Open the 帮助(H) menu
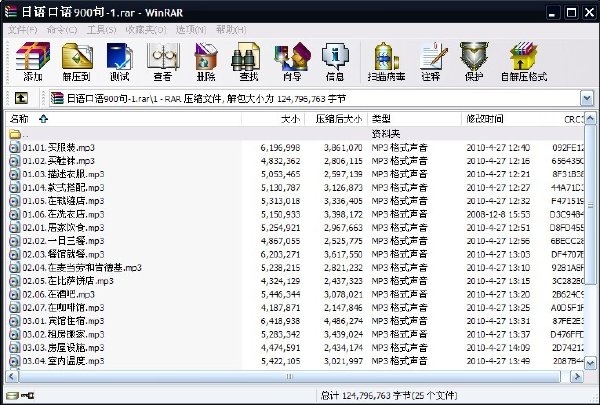This screenshot has height=405, width=600. pyautogui.click(x=231, y=29)
